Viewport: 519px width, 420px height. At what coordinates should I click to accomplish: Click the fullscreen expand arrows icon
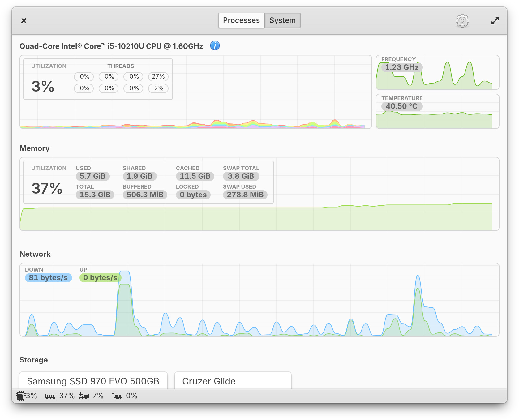pos(495,21)
